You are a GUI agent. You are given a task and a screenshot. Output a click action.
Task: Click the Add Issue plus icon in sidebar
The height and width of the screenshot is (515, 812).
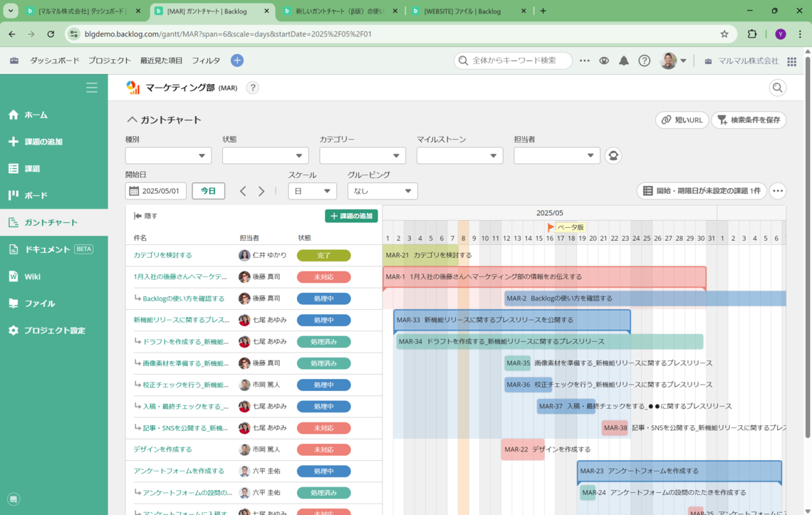coord(14,142)
